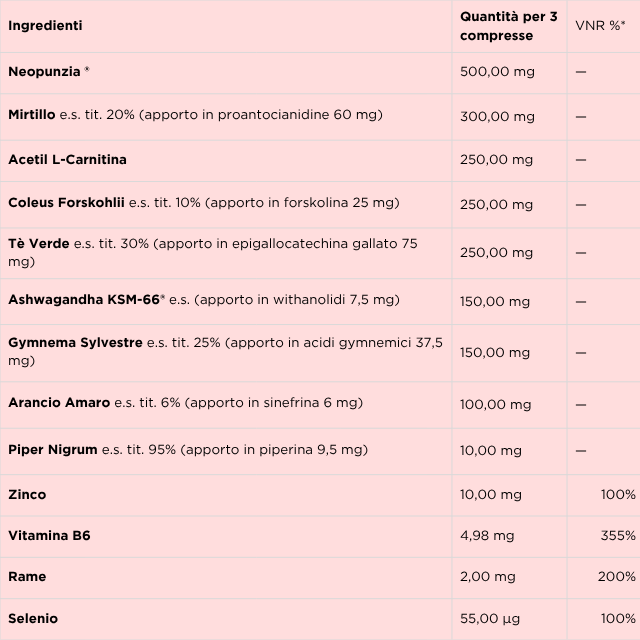
Task: Click the 500,00 mg quantity value
Action: 496,71
